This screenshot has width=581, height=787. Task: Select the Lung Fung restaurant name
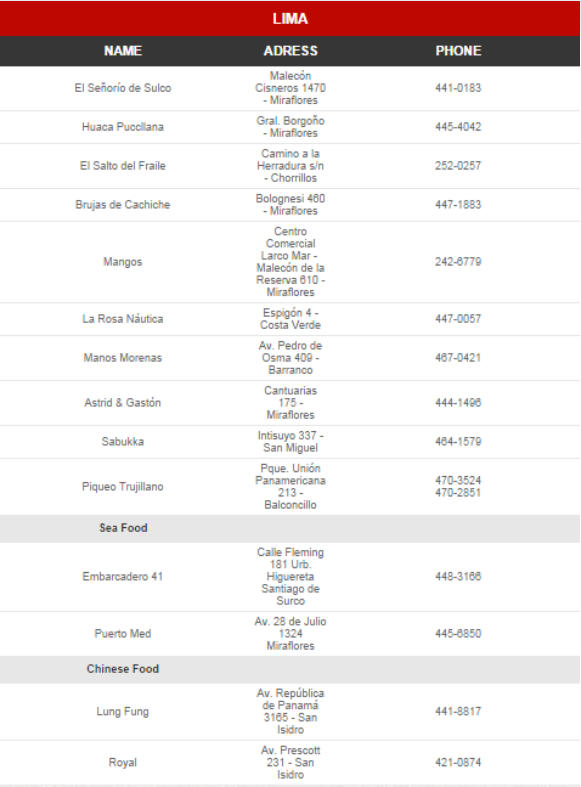tap(123, 712)
